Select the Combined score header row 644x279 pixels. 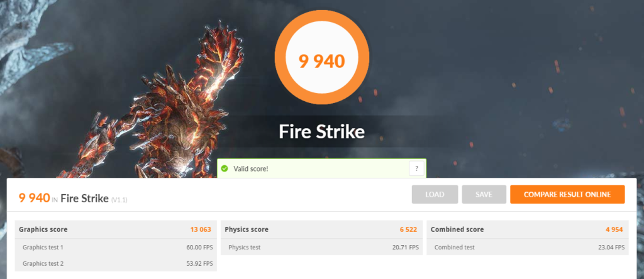coord(528,229)
